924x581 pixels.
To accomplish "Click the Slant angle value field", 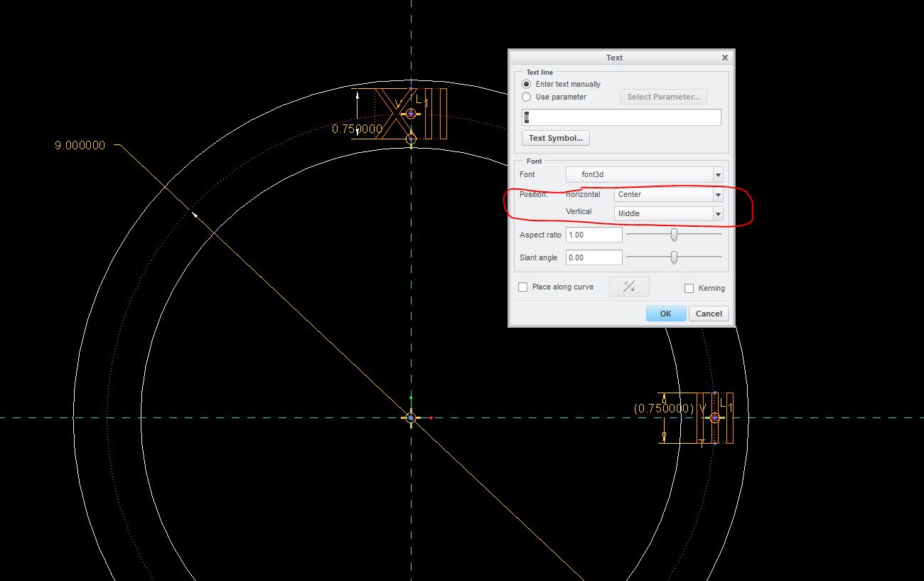I will coord(594,257).
